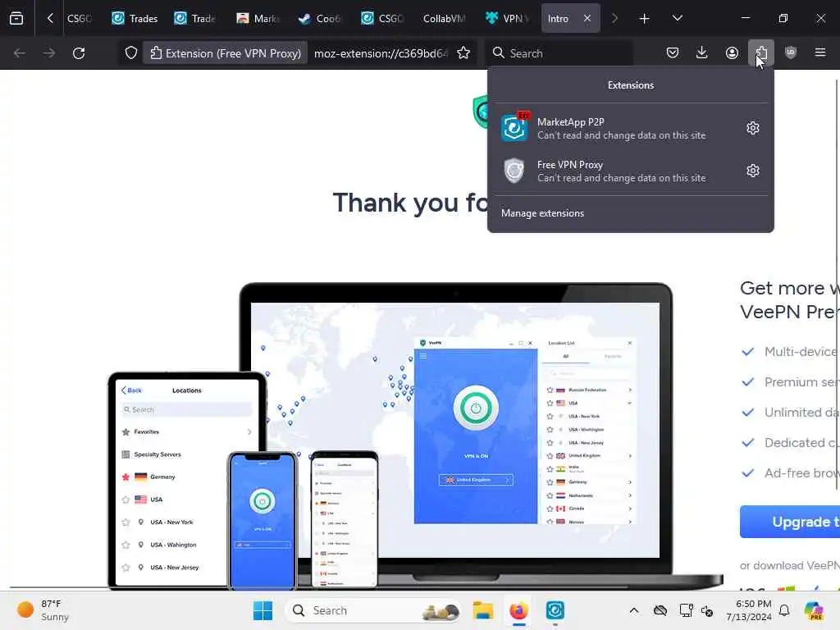Open the uBlock Origin toolbar icon

pos(791,52)
